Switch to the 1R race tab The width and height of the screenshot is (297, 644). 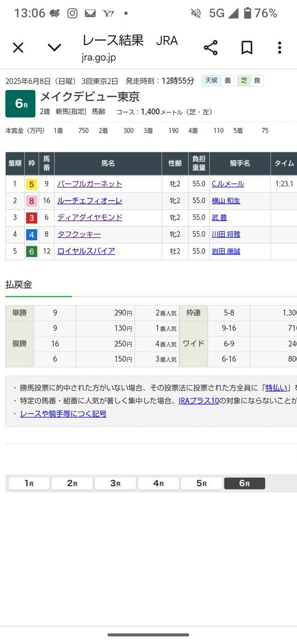click(x=29, y=483)
